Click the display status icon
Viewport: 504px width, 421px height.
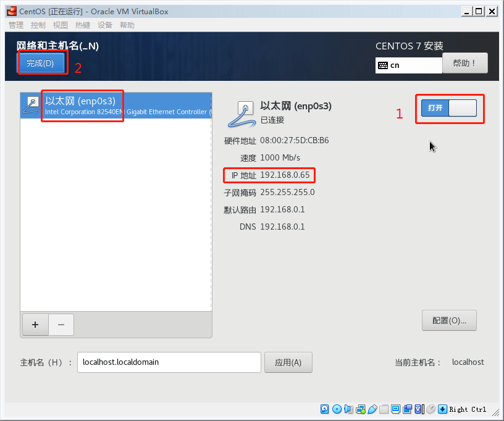click(396, 409)
